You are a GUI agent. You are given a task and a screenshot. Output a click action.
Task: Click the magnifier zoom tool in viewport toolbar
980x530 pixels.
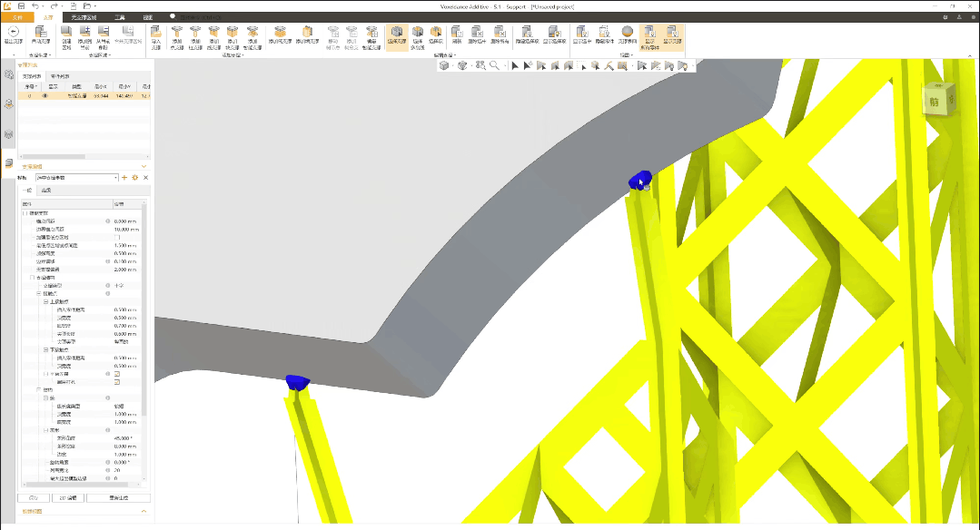tap(494, 65)
